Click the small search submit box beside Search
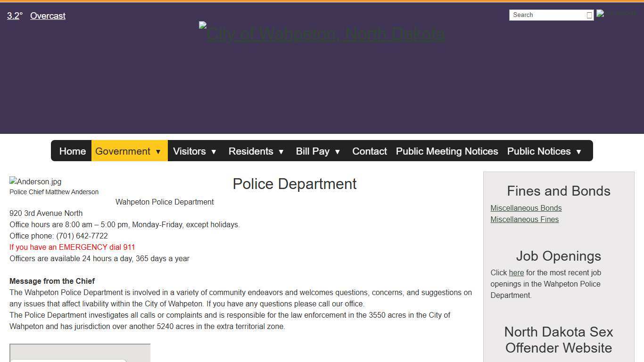Image resolution: width=644 pixels, height=362 pixels. (589, 15)
